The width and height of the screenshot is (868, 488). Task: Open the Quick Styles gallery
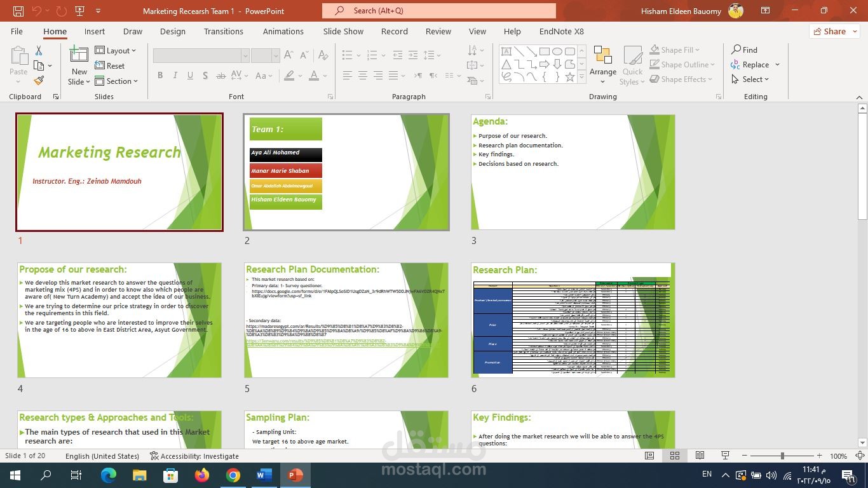pos(632,65)
